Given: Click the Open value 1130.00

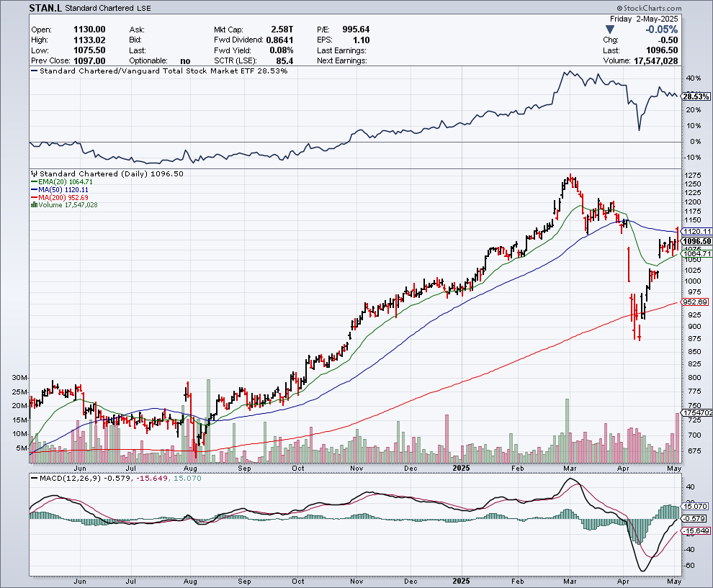Looking at the screenshot, I should click(x=89, y=30).
